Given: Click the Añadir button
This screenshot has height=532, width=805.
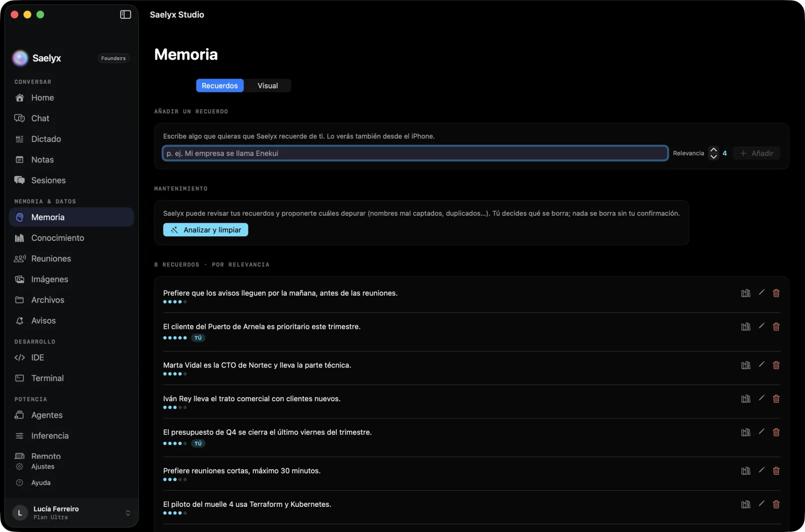Looking at the screenshot, I should [x=757, y=153].
